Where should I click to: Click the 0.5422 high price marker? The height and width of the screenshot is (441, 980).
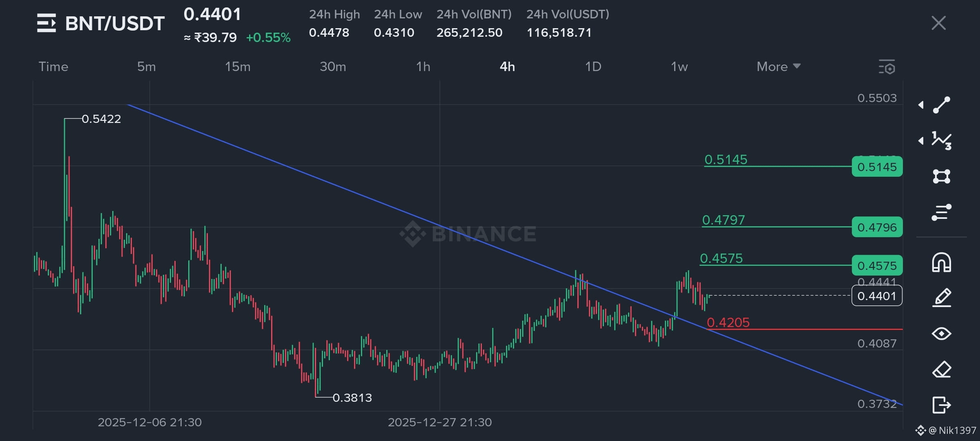101,119
